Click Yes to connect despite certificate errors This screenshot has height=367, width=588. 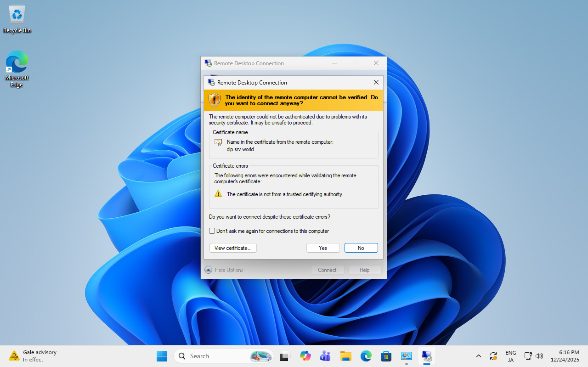pos(323,248)
